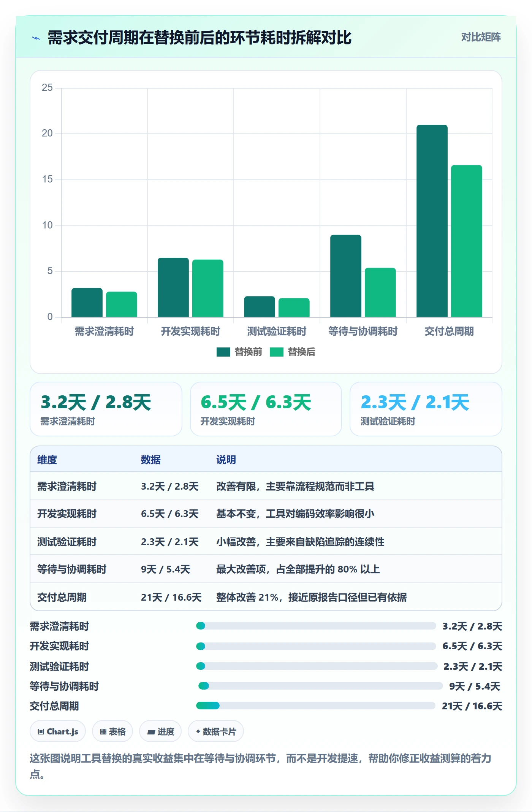The width and height of the screenshot is (532, 812).
Task: Click the 替换后 bar for 等待与协调耗时
Action: click(x=380, y=292)
